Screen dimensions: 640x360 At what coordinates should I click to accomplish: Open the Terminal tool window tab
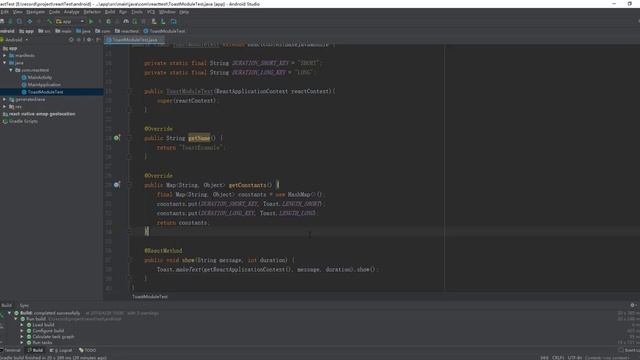click(x=11, y=350)
